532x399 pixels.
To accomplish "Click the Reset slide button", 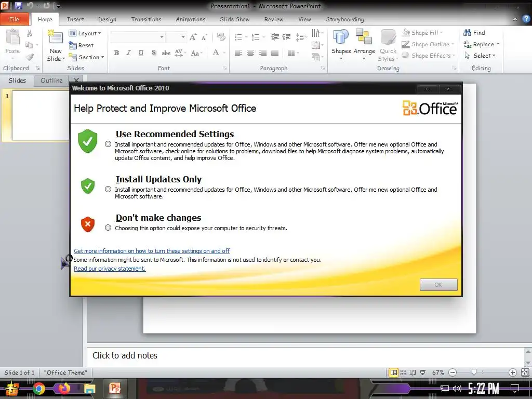I will point(82,45).
